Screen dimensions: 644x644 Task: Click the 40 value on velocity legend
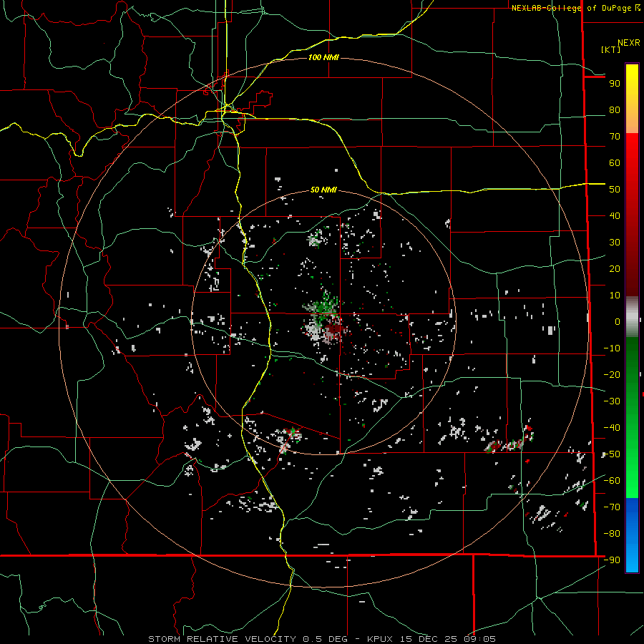pos(615,215)
